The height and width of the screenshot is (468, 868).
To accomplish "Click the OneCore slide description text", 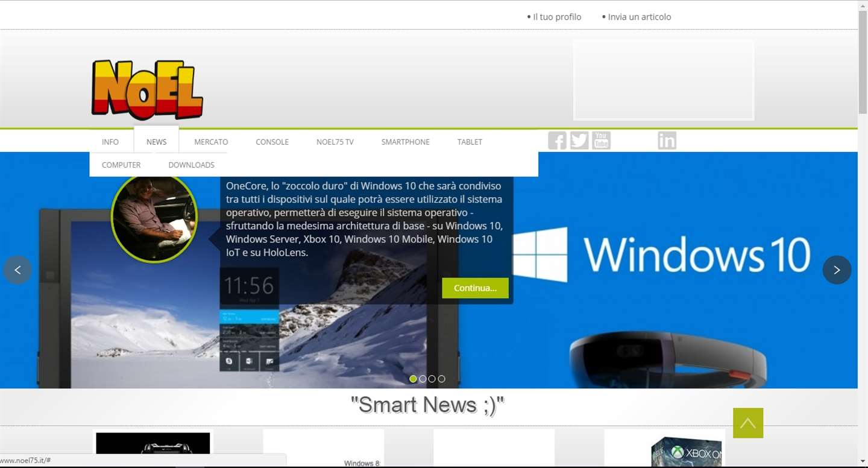I will pos(364,219).
